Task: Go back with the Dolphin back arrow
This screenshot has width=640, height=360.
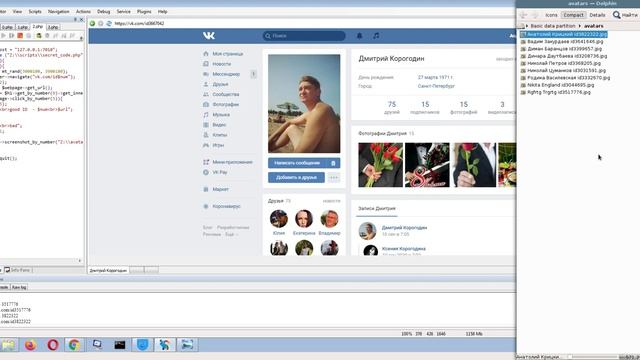Action: pos(523,15)
